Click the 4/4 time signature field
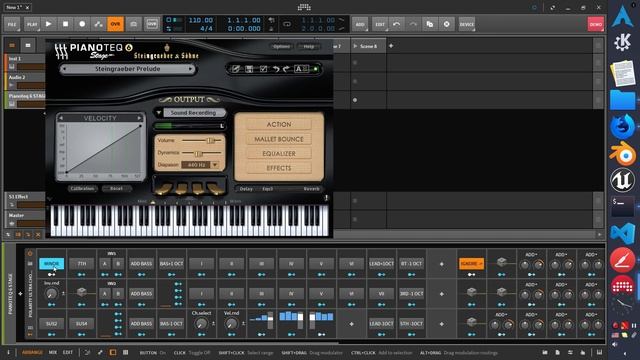The image size is (640, 360). (206, 29)
